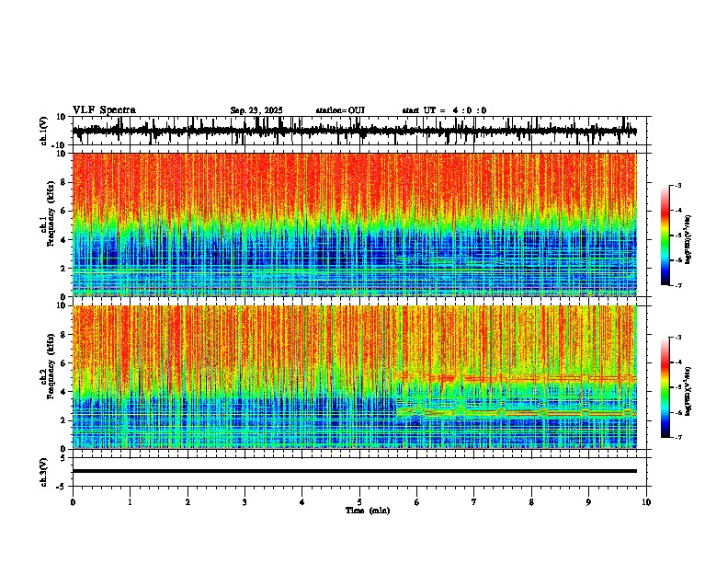Click the ch.2 'Frequency (kHz)' axis title

(x=51, y=366)
